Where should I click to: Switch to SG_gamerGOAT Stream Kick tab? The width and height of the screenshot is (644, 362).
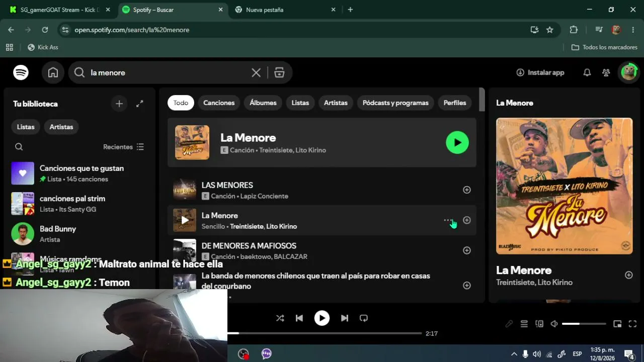(x=59, y=10)
